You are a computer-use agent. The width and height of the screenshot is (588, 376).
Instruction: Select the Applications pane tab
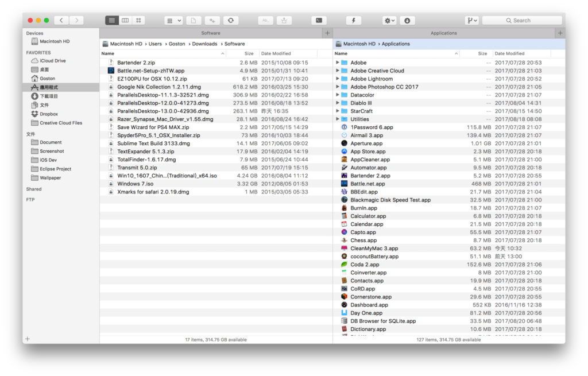[443, 33]
